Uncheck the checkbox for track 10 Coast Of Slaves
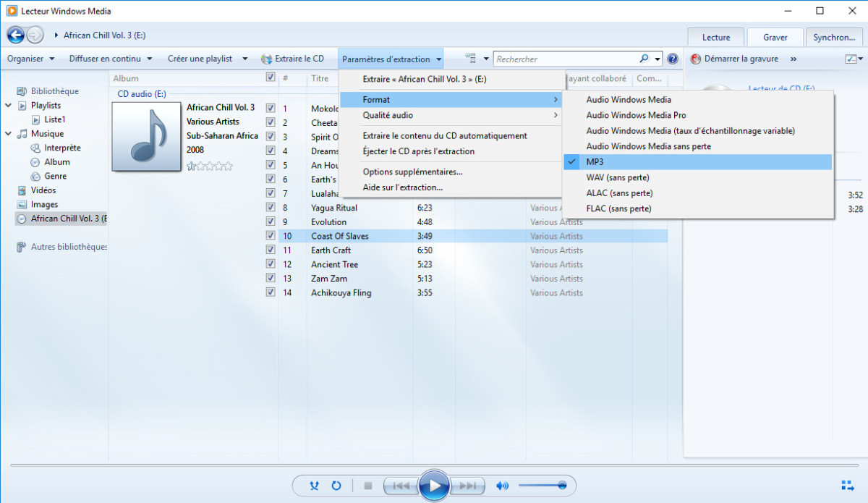 point(271,236)
